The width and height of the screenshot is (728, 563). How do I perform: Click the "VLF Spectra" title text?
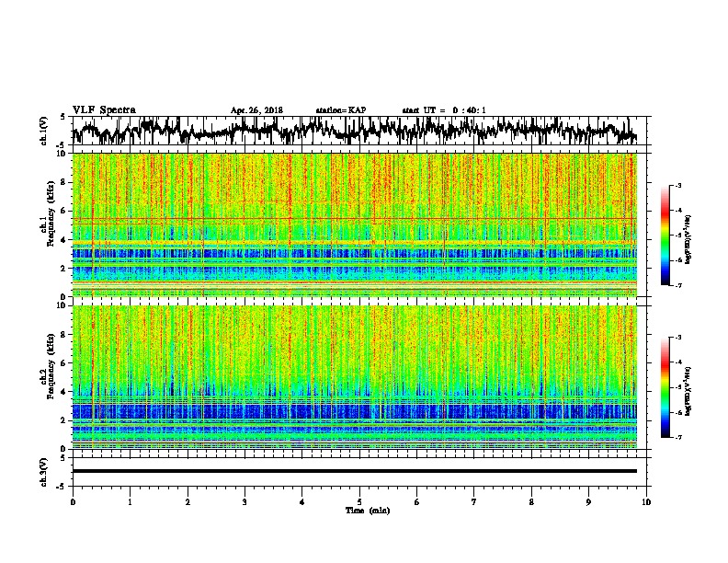(x=104, y=109)
